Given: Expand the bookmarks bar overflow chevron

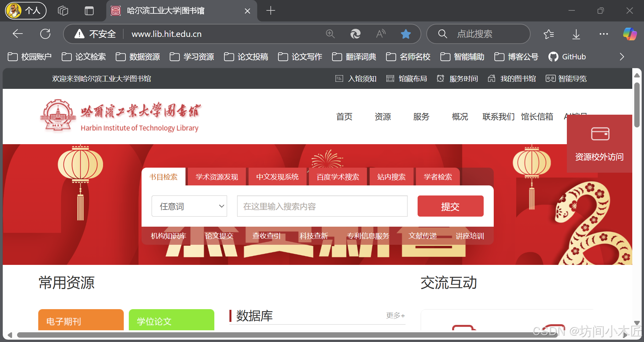Looking at the screenshot, I should coord(622,57).
